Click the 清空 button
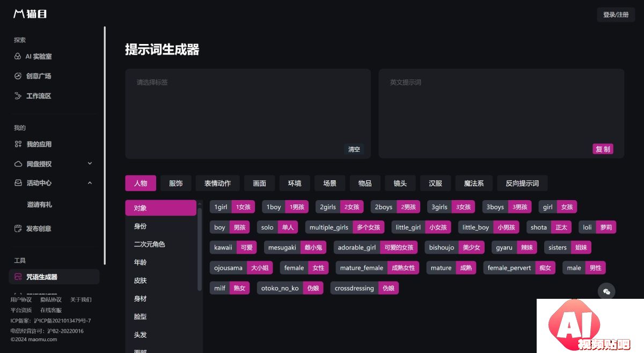644x353 pixels. point(354,149)
